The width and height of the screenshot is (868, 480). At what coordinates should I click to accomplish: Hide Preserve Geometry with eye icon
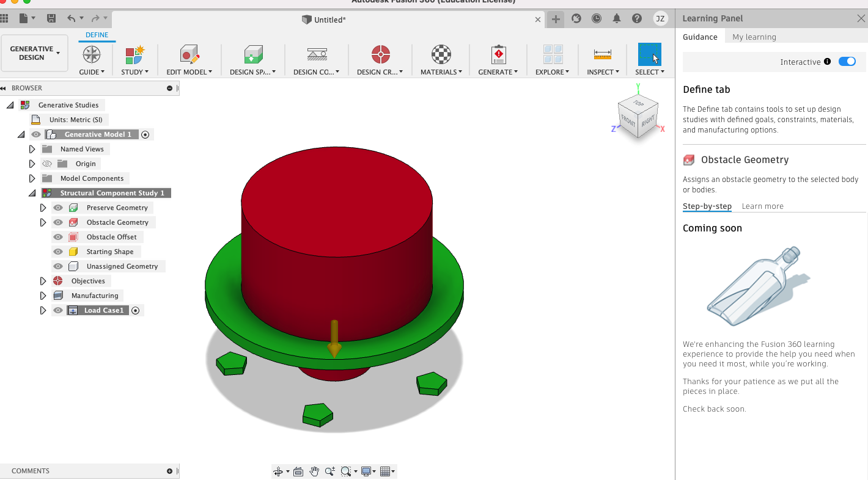58,208
